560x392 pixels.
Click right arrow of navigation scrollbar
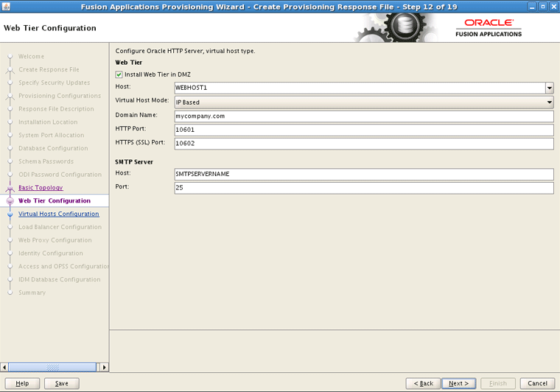coord(105,368)
